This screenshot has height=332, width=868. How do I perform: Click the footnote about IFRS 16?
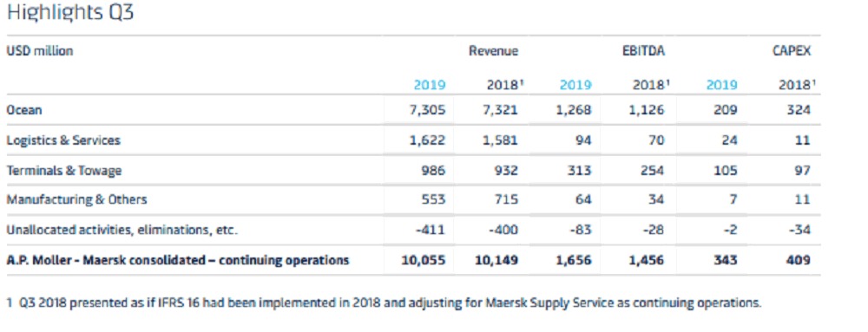(x=385, y=303)
